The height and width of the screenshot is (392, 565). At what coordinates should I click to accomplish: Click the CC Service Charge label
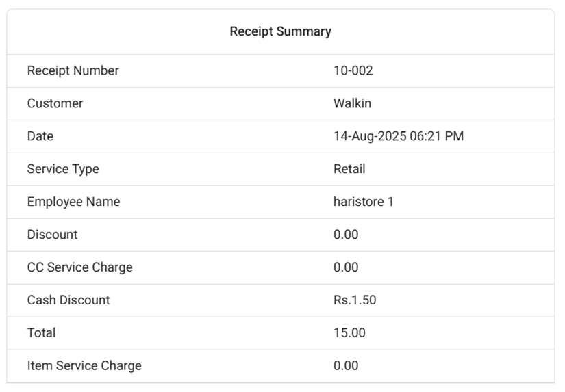pyautogui.click(x=79, y=267)
